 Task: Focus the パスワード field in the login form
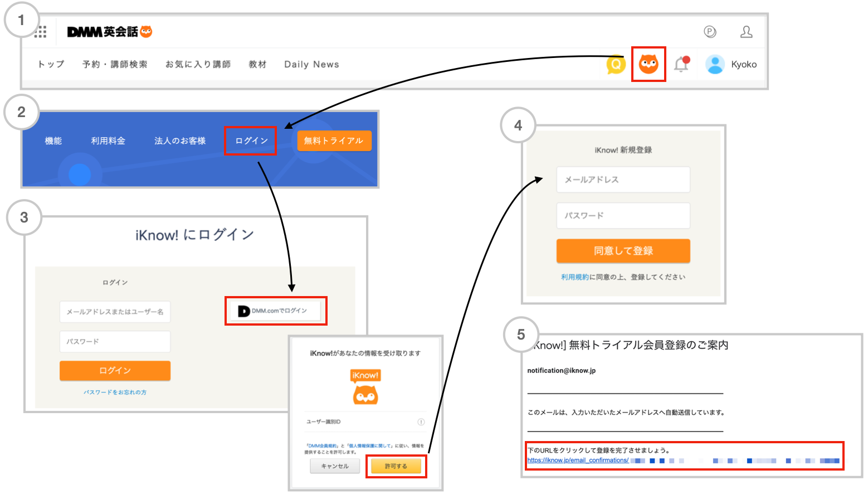pyautogui.click(x=115, y=341)
